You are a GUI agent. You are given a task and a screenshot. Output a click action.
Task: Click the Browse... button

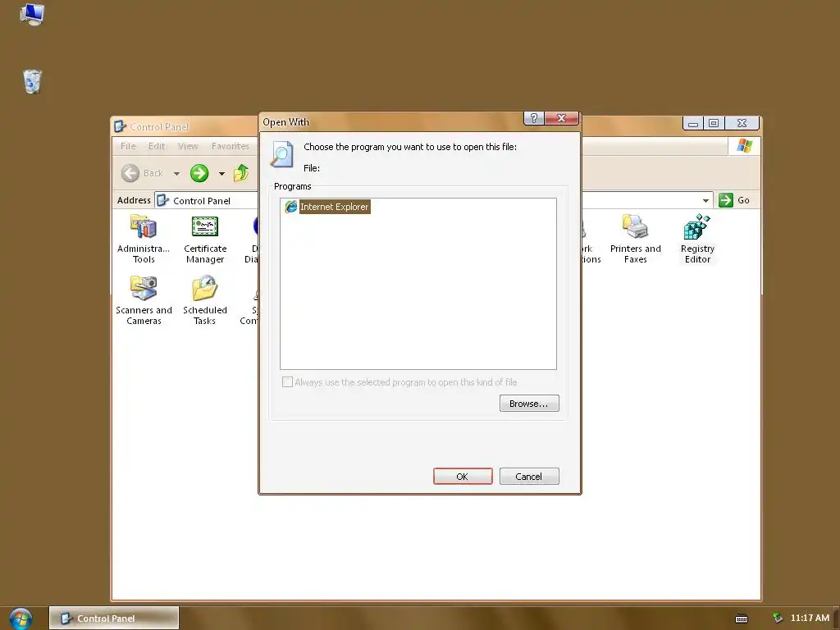tap(529, 404)
